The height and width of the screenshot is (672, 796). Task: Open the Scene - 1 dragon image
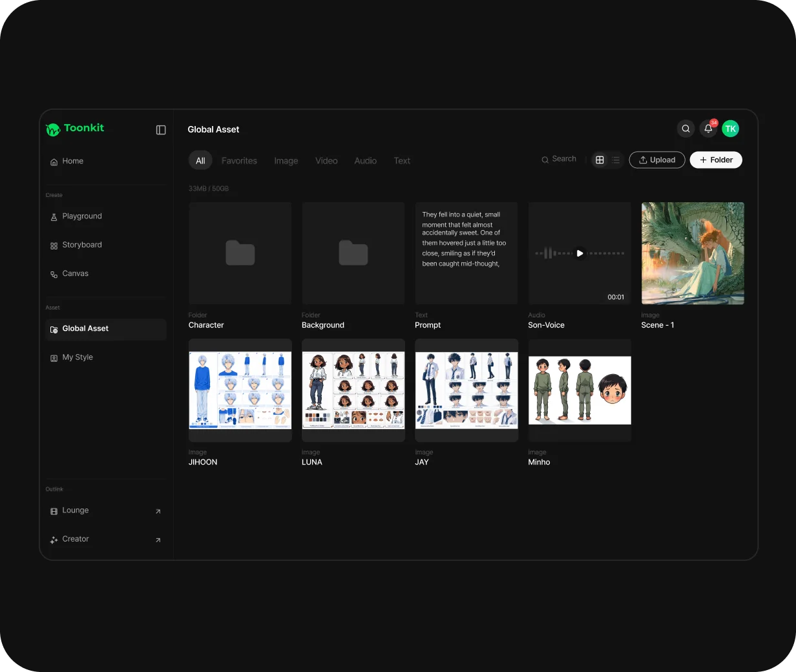pyautogui.click(x=693, y=253)
